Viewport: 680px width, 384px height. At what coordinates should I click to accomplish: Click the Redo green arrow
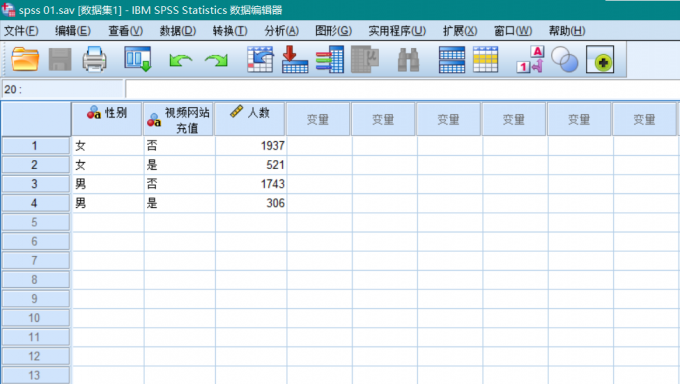click(x=216, y=60)
